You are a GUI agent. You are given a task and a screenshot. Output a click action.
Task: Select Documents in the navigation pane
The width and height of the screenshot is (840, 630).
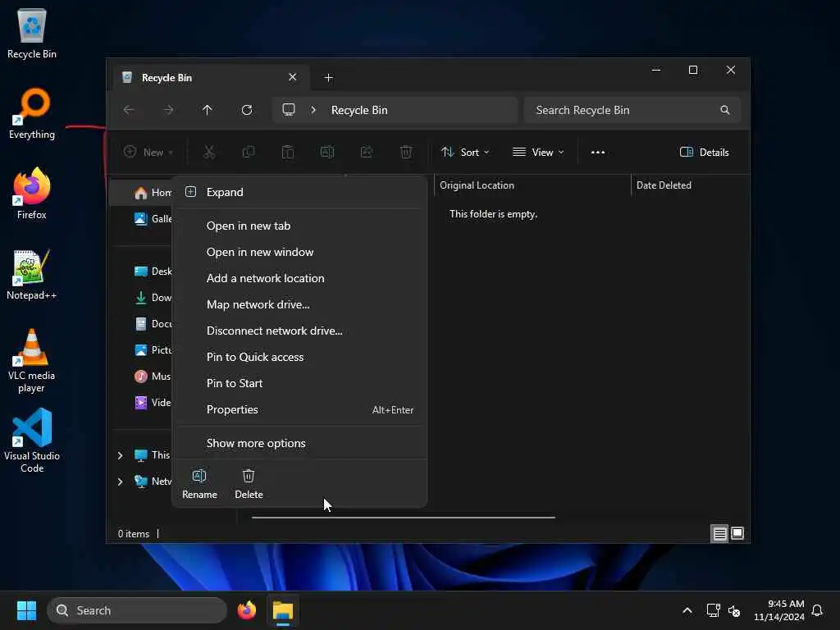point(140,323)
